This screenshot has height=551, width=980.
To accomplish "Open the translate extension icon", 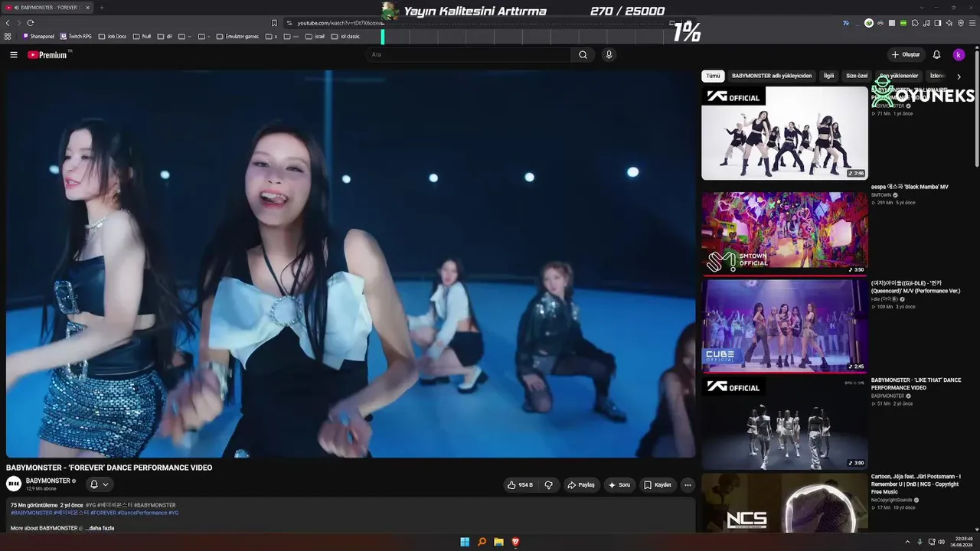I will [x=846, y=23].
